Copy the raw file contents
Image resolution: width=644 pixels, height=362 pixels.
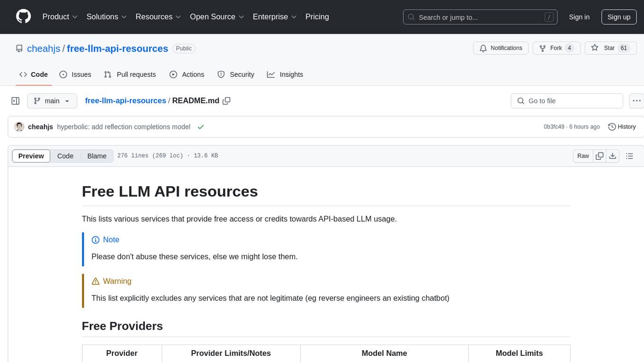click(599, 156)
